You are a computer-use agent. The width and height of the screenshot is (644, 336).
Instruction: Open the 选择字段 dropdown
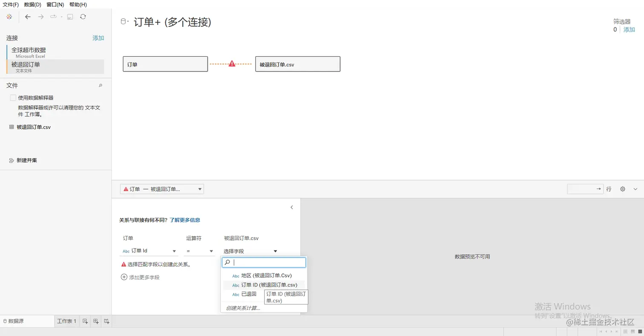tap(251, 251)
